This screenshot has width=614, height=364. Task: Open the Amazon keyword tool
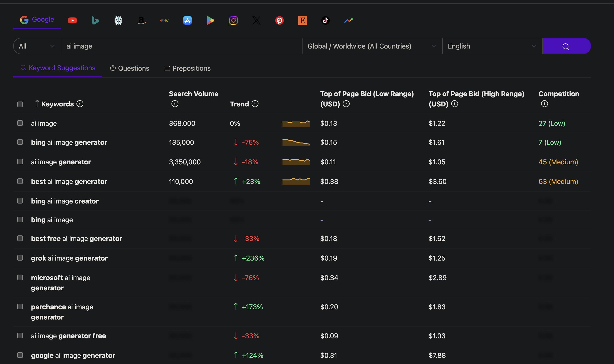tap(141, 20)
